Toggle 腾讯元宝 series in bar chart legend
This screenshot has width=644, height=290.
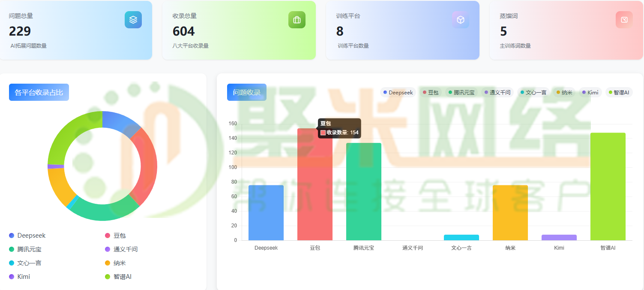coord(461,92)
